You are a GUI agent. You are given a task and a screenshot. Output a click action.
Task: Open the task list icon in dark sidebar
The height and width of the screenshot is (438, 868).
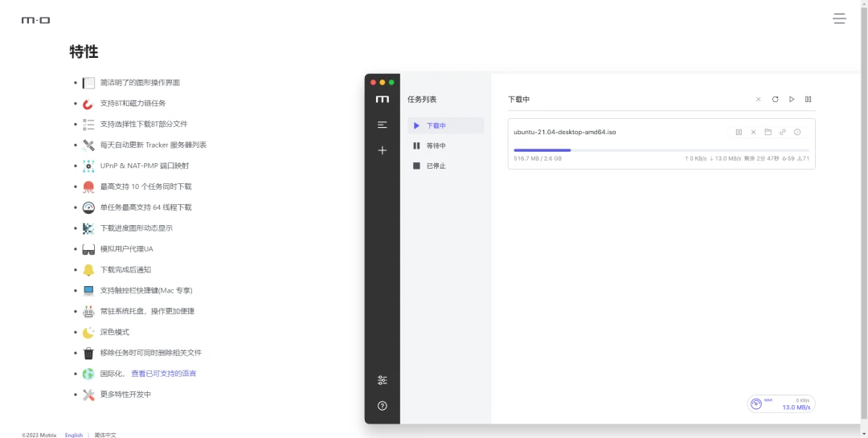[x=382, y=125]
